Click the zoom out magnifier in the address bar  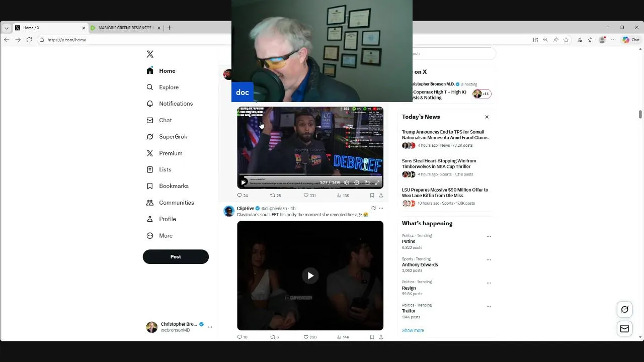coord(545,40)
